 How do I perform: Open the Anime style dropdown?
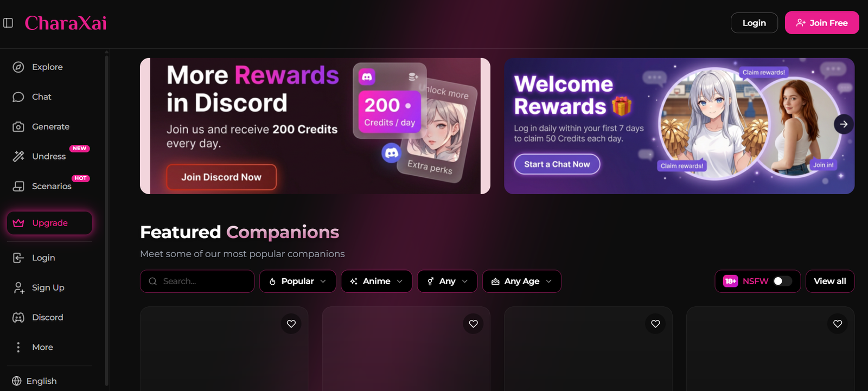[376, 281]
